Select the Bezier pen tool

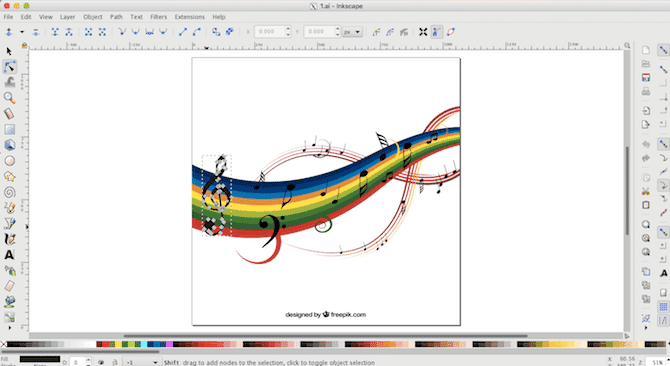tap(9, 223)
